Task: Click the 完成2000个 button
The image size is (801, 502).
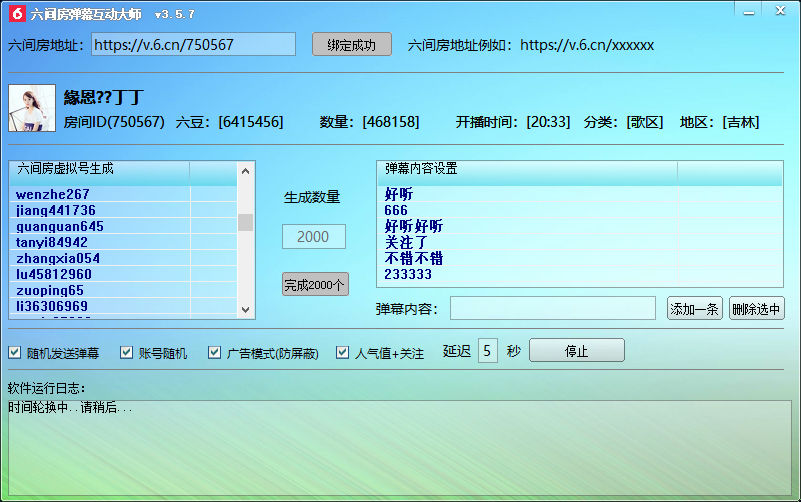Action: coord(315,284)
